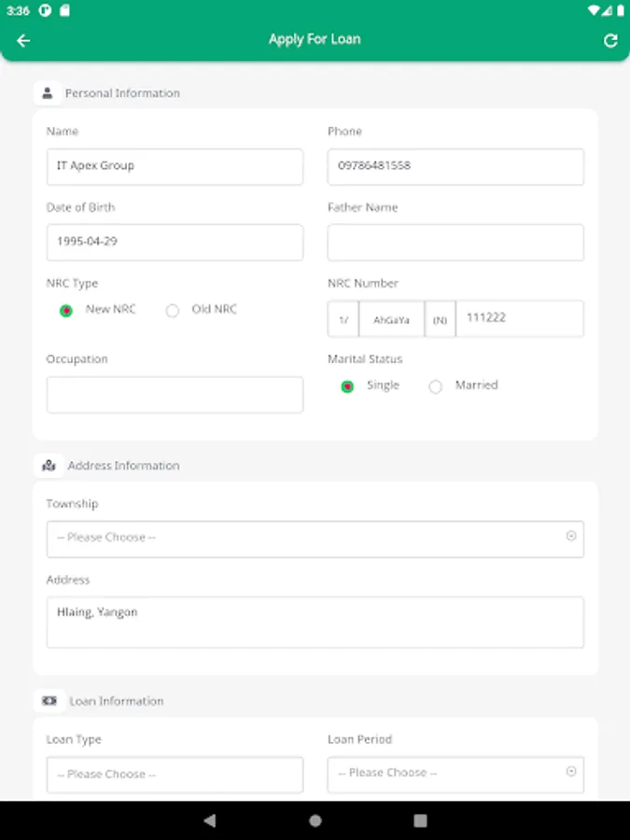
Task: Click the Loan Information money icon
Action: pos(49,700)
